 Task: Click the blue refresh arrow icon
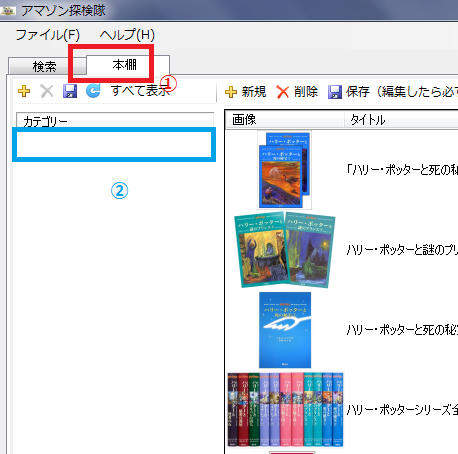93,91
